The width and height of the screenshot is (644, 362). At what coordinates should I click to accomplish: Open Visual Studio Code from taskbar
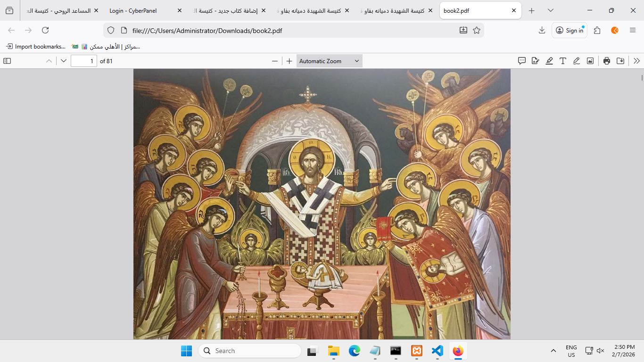point(438,351)
